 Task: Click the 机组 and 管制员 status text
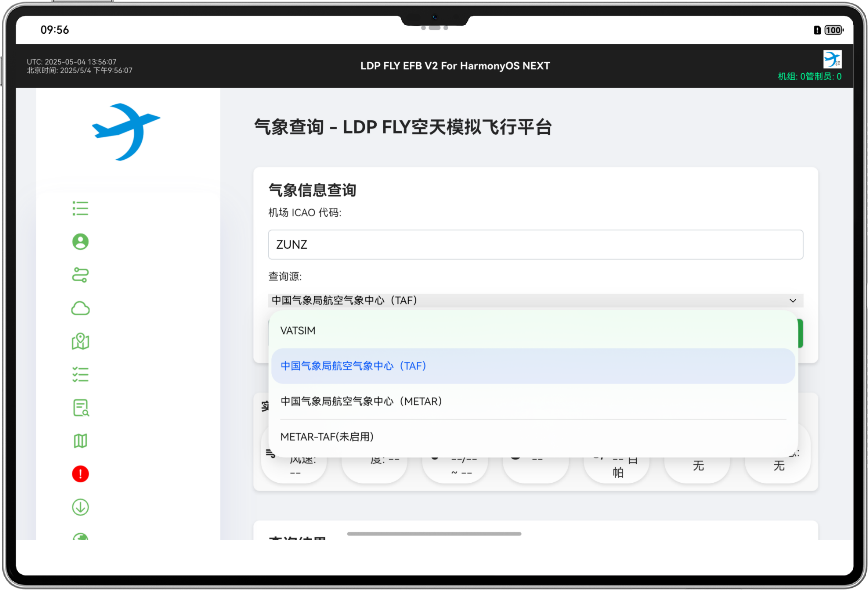tap(809, 77)
